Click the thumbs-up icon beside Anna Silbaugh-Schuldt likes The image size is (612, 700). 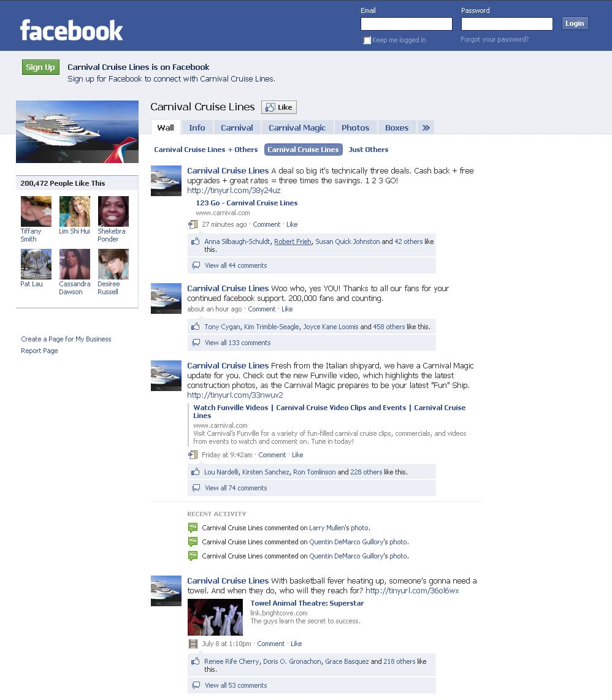click(195, 242)
